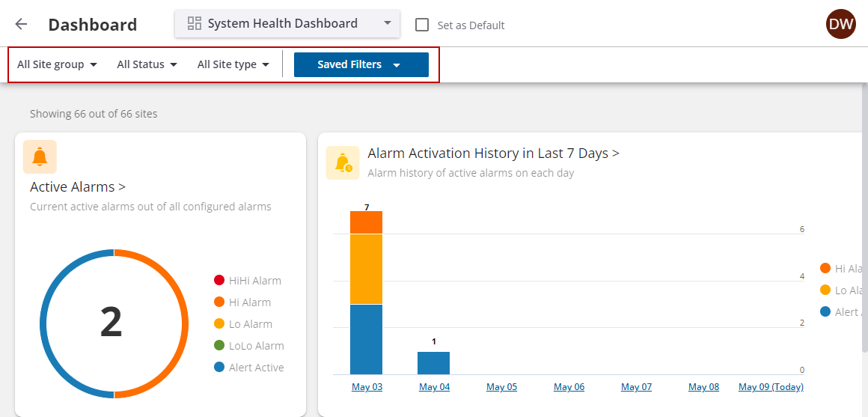Viewport: 868px width, 417px height.
Task: Click the dashboard grid icon in selector
Action: tap(195, 23)
